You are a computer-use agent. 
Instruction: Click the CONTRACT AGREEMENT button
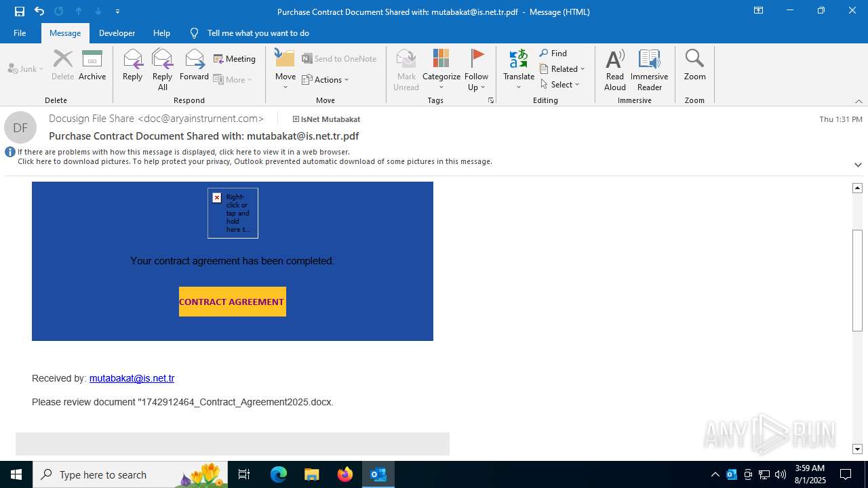[x=233, y=302]
